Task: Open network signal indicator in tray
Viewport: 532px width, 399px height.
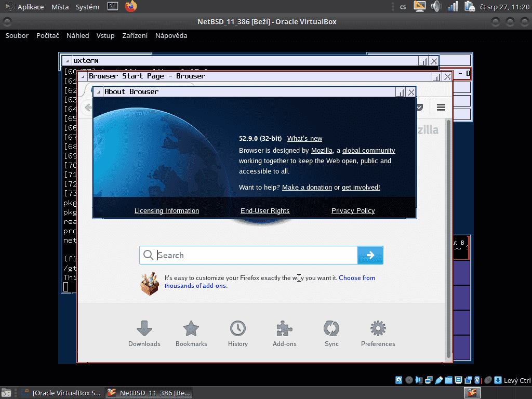Action: 453,6
